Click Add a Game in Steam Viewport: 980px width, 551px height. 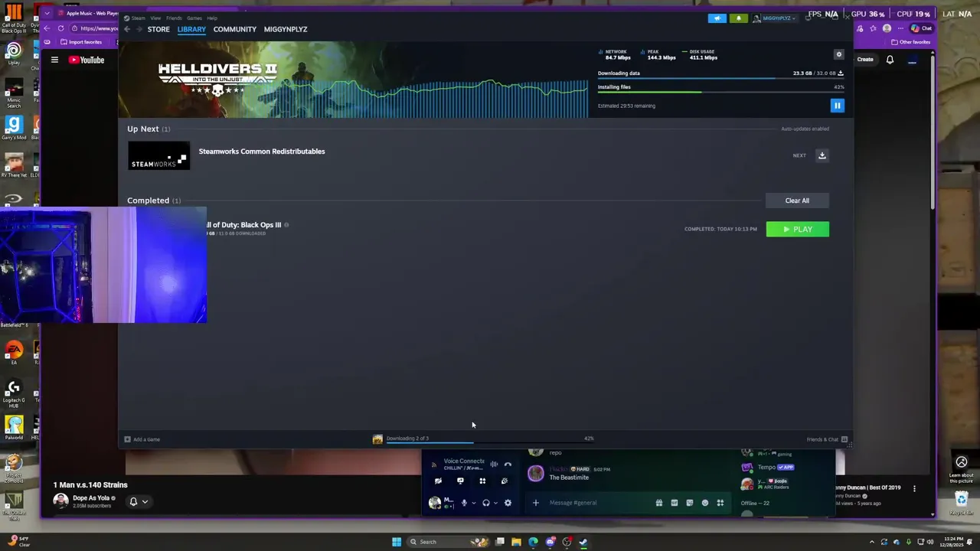[x=142, y=439]
